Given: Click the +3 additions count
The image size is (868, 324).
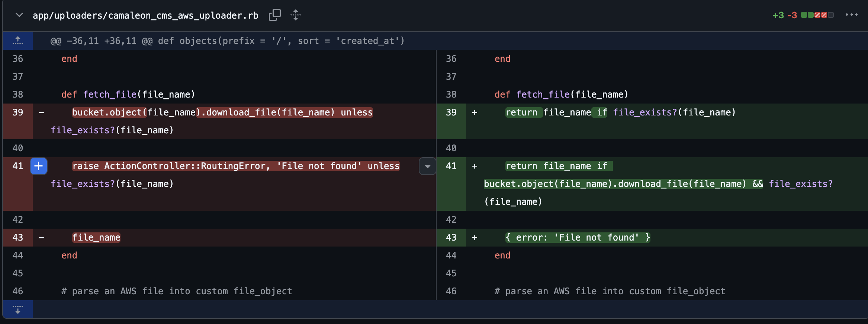Looking at the screenshot, I should click(x=778, y=15).
